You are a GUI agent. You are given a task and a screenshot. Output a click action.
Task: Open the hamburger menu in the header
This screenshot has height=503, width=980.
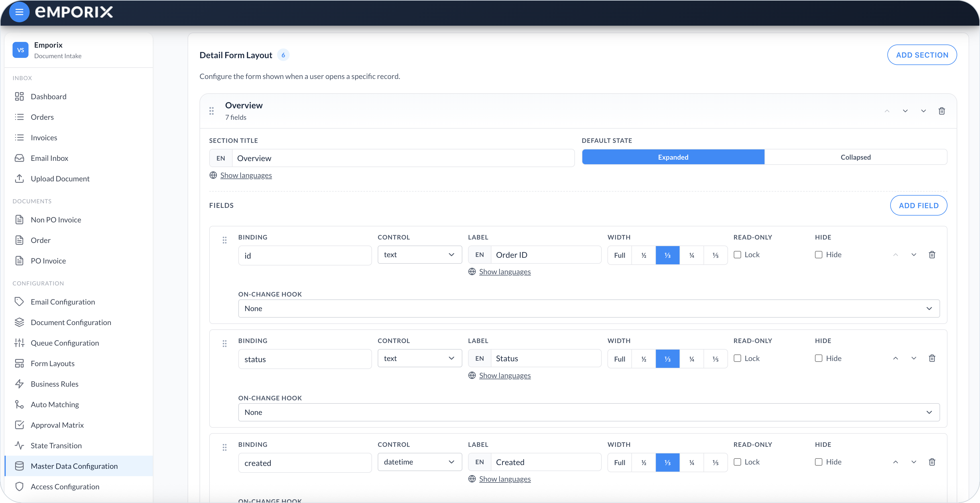click(19, 12)
